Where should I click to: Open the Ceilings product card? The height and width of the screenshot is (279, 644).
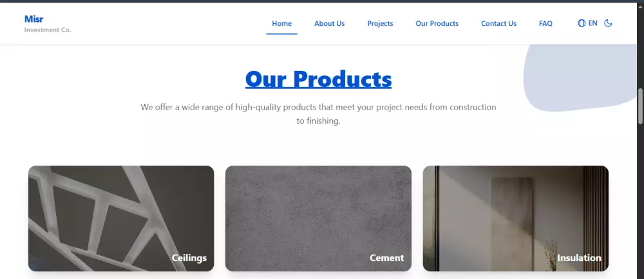121,218
